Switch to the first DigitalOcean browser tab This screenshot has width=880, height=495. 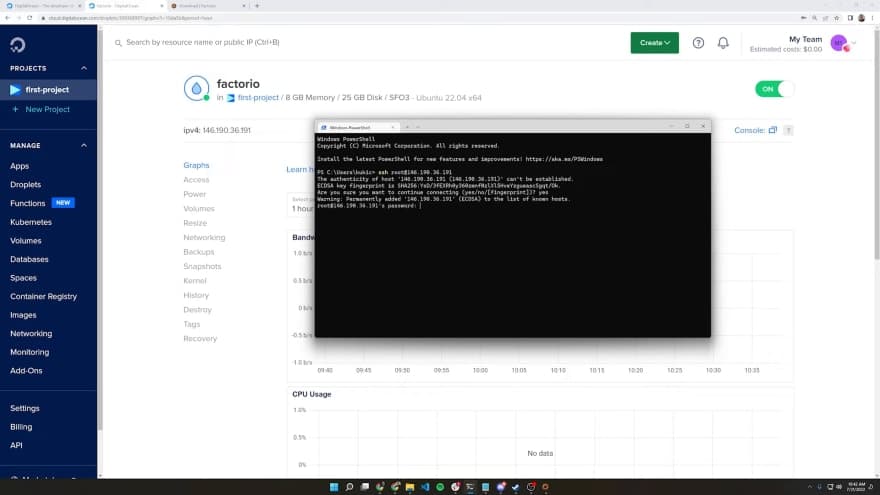coord(44,6)
